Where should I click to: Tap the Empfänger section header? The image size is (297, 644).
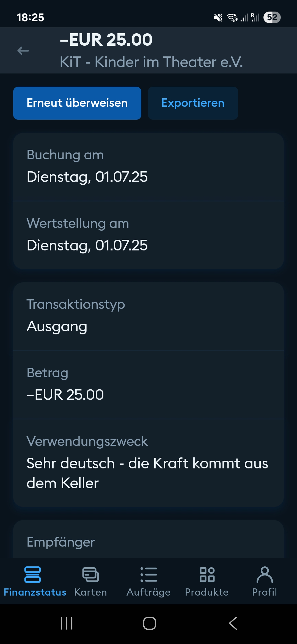(61, 542)
